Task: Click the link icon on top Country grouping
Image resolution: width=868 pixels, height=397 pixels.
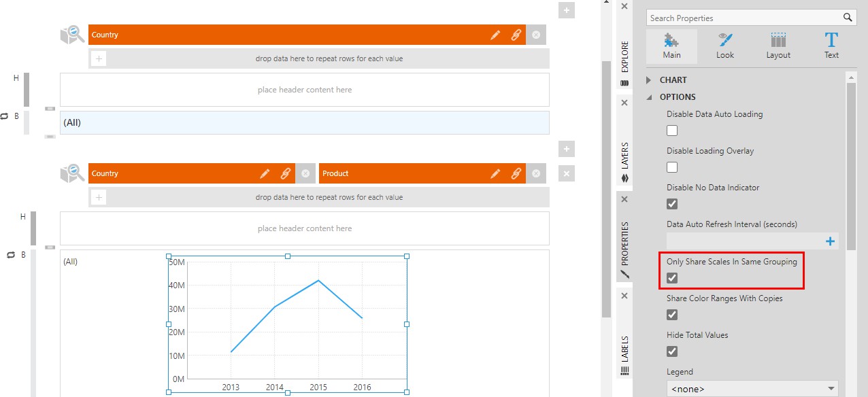Action: pos(516,35)
